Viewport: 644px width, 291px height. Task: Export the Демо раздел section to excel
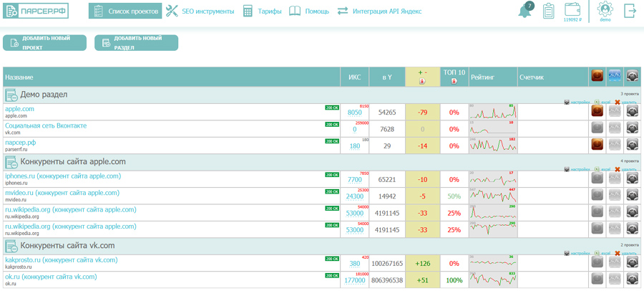602,102
